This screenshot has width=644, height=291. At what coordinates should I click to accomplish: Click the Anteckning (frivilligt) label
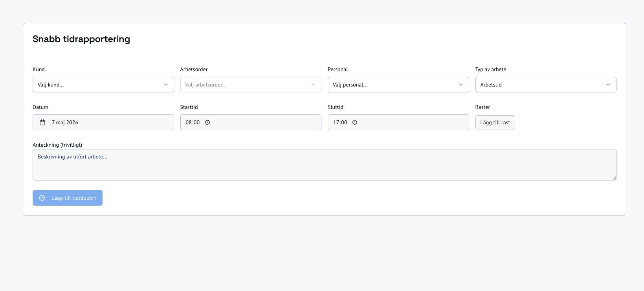[x=57, y=145]
